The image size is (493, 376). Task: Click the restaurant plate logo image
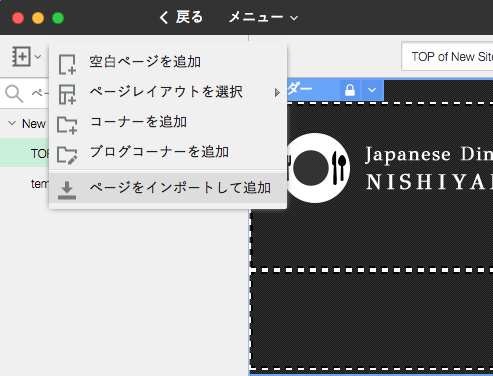pos(317,168)
